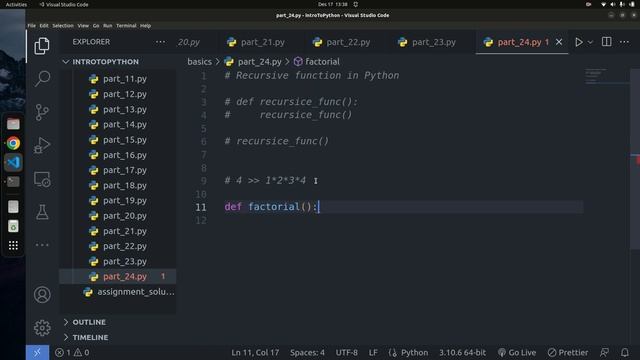Open part_13.py in explorer
The height and width of the screenshot is (360, 640).
(x=118, y=109)
